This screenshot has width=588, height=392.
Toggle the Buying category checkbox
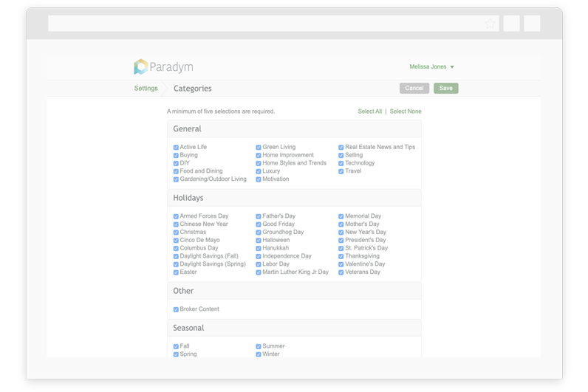point(176,155)
